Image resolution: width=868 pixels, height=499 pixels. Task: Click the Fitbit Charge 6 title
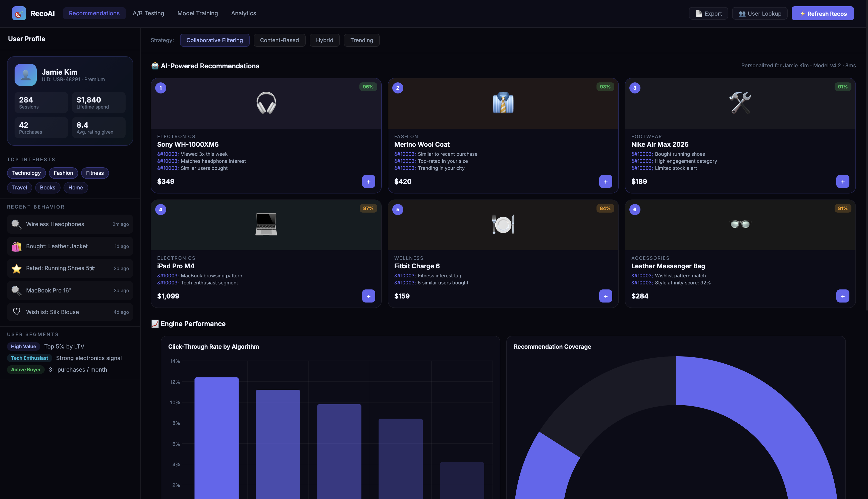tap(417, 266)
